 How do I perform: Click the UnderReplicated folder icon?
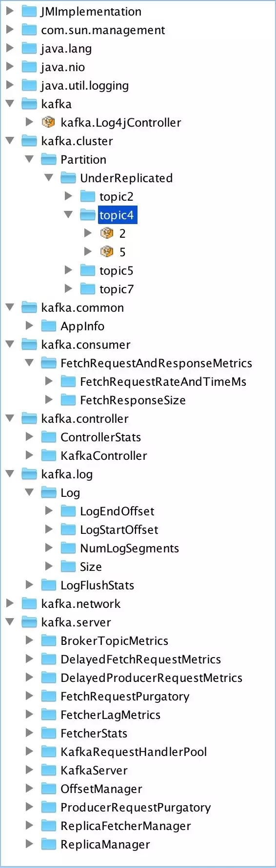coord(68,178)
